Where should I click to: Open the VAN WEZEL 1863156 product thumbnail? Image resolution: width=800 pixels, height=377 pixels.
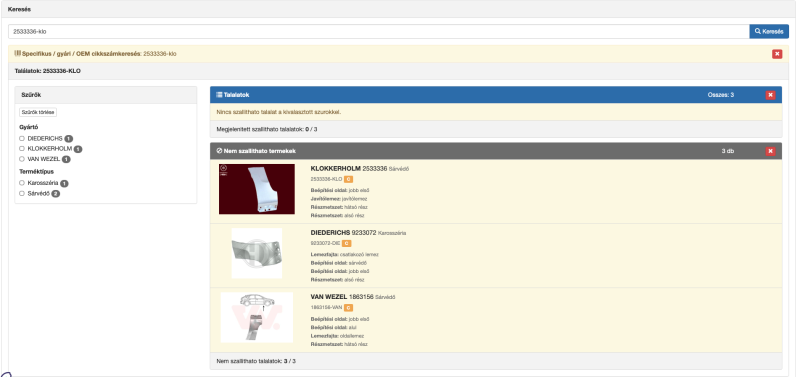point(257,317)
